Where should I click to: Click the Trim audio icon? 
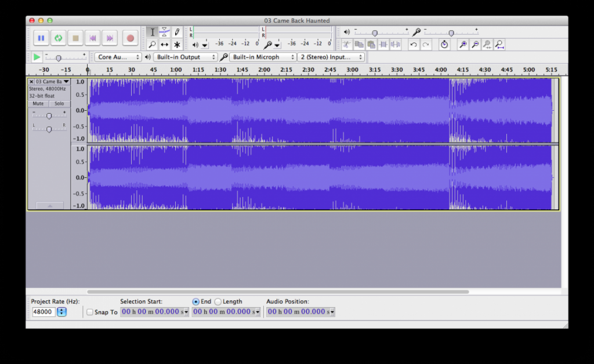point(383,45)
